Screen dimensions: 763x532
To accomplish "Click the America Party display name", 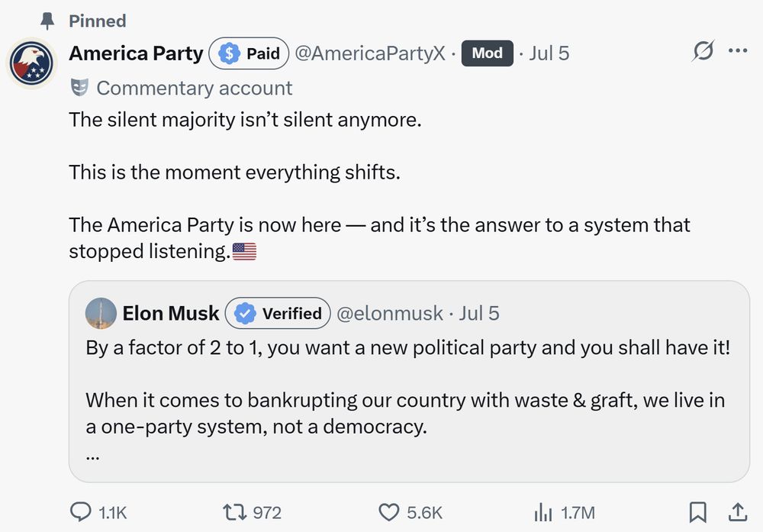I will 134,53.
